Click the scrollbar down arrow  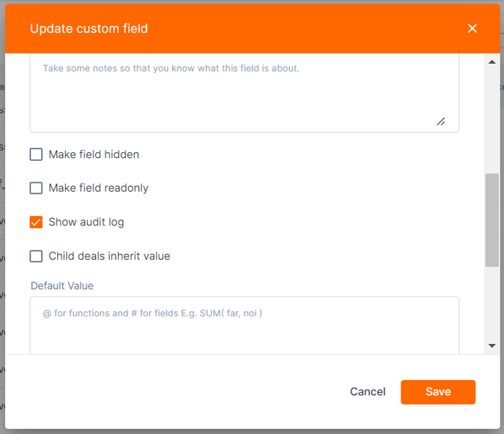pyautogui.click(x=492, y=345)
